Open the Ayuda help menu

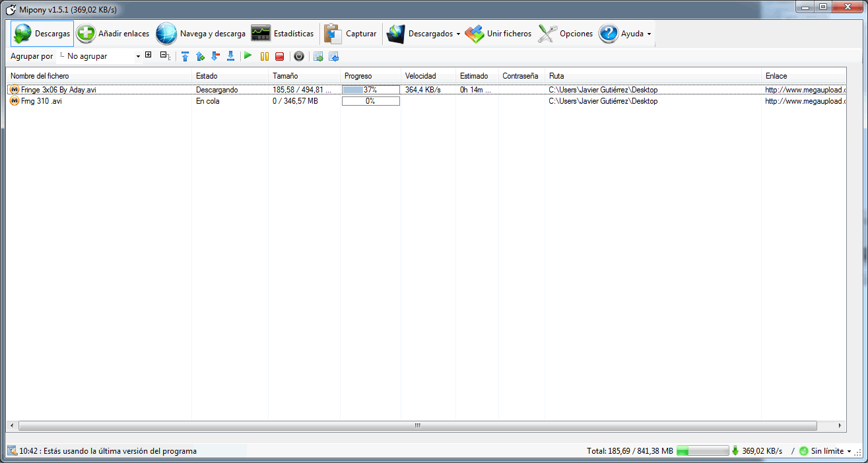(x=625, y=34)
